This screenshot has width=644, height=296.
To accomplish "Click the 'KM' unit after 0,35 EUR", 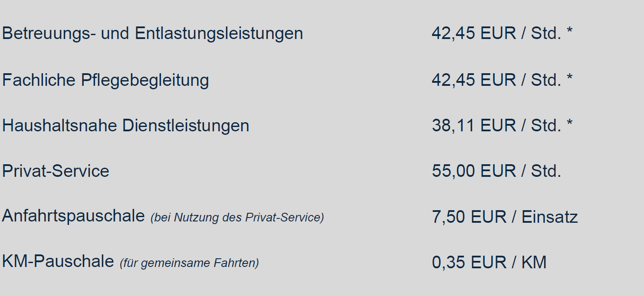I will pos(534,262).
